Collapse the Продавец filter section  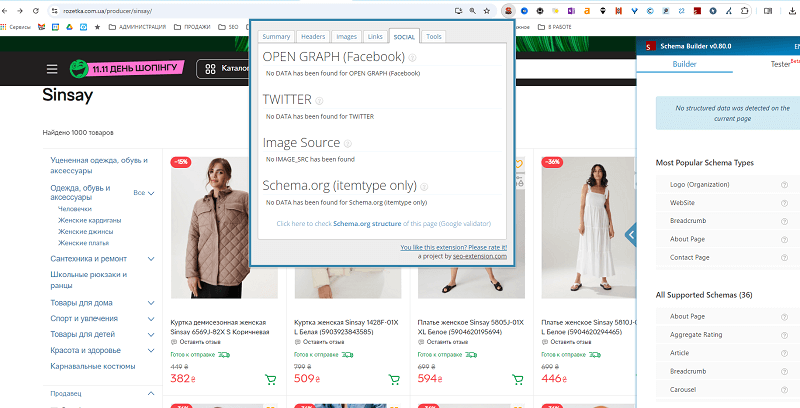coord(151,393)
